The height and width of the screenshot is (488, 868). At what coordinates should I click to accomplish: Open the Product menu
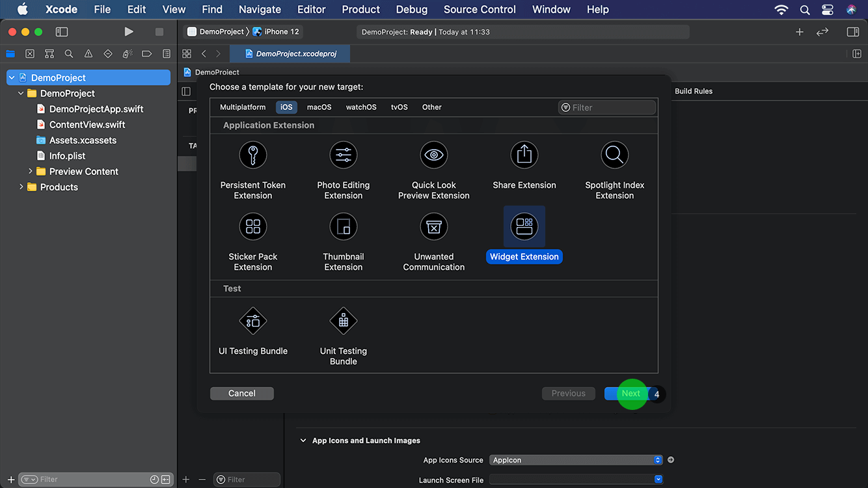tap(360, 10)
